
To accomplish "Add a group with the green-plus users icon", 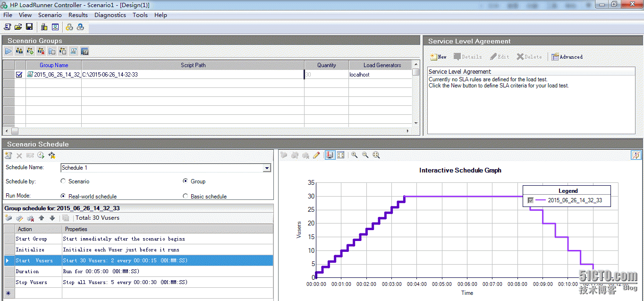I will 30,51.
